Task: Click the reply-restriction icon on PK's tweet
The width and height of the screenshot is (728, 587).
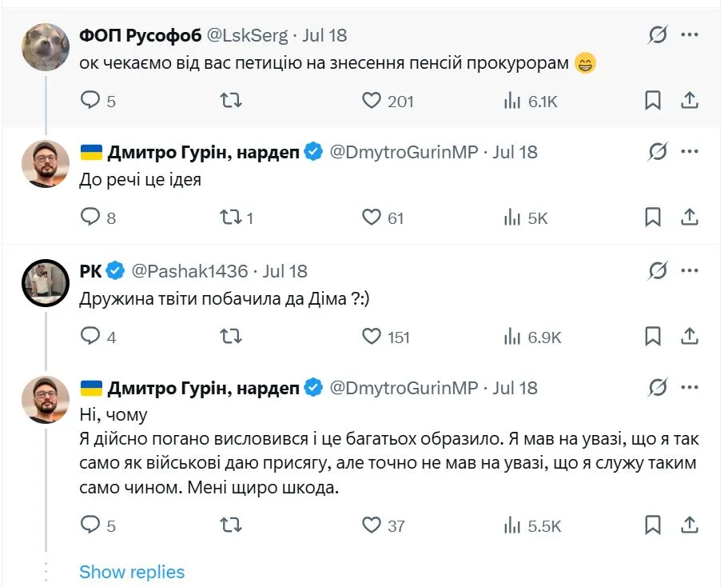Action: 655,270
